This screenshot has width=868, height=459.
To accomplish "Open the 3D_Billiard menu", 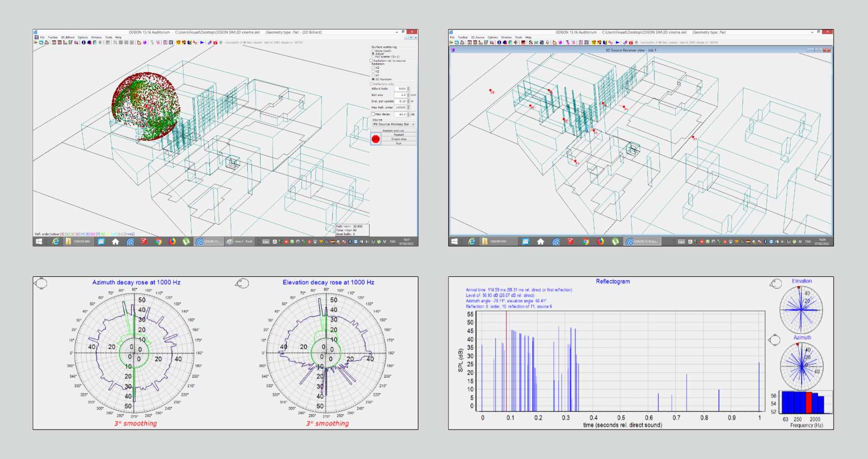I will [67, 38].
